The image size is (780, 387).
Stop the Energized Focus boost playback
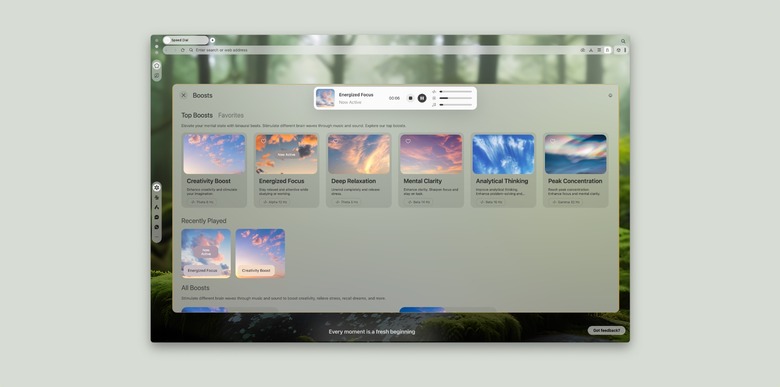tap(410, 98)
